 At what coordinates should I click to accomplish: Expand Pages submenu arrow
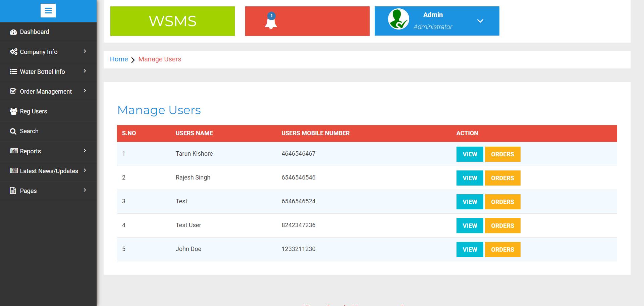point(85,190)
